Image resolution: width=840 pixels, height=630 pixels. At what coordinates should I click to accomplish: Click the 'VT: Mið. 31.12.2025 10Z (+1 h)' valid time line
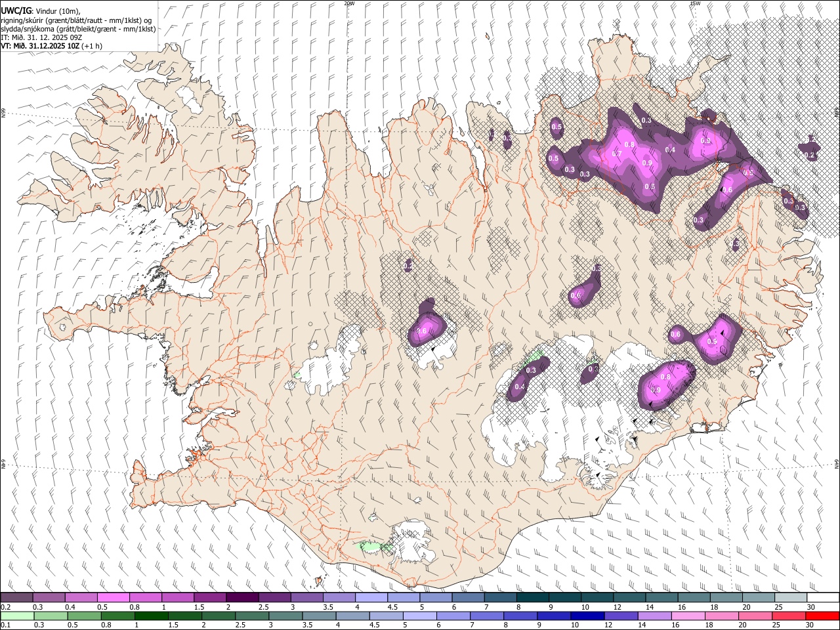51,46
